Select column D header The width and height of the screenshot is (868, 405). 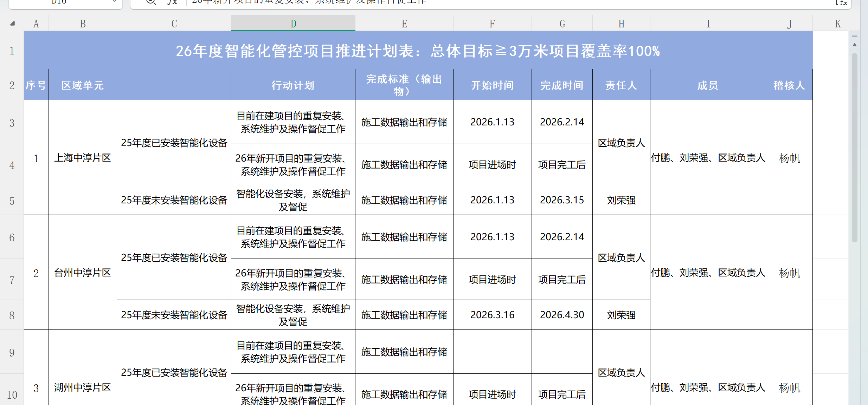293,24
